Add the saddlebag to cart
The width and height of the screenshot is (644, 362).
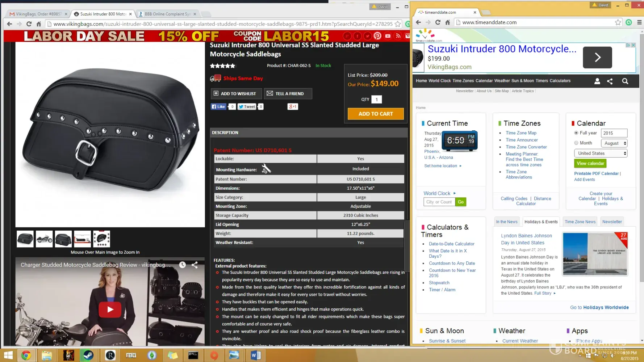pyautogui.click(x=376, y=114)
